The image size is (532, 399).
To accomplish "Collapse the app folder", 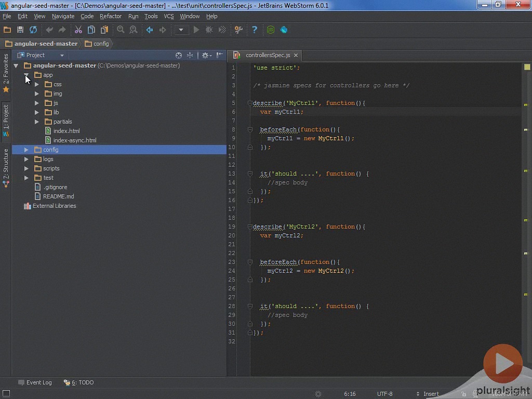I will pyautogui.click(x=26, y=75).
